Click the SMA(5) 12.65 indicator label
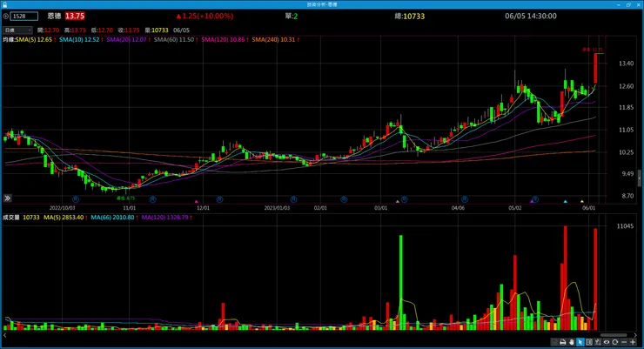644x349 pixels. 34,40
